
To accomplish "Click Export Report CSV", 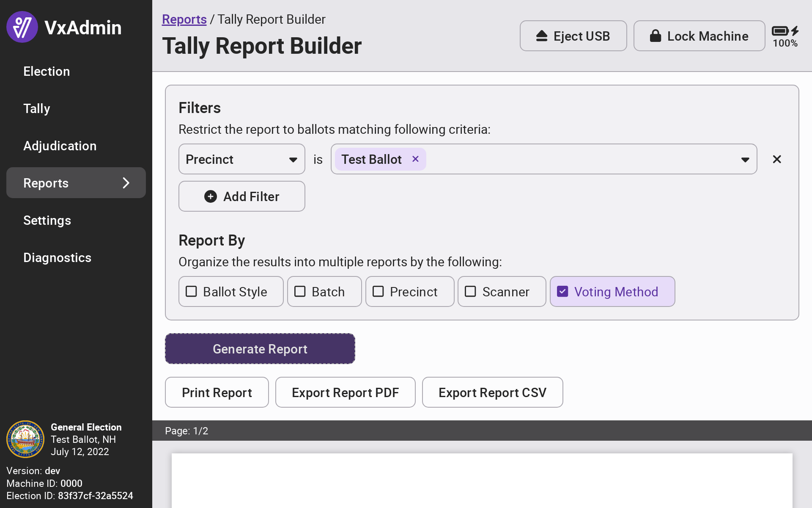I will point(492,392).
